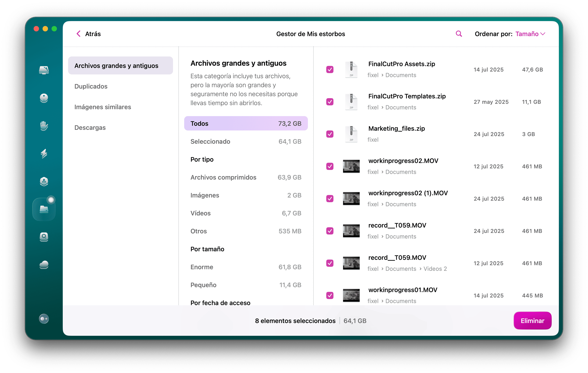Uncheck FinalCutPro Assets.zip
The image size is (588, 373).
pos(330,69)
